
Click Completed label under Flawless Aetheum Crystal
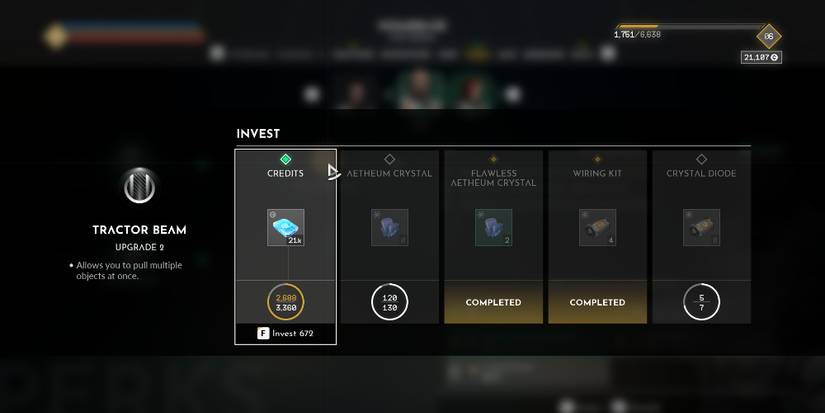click(494, 303)
